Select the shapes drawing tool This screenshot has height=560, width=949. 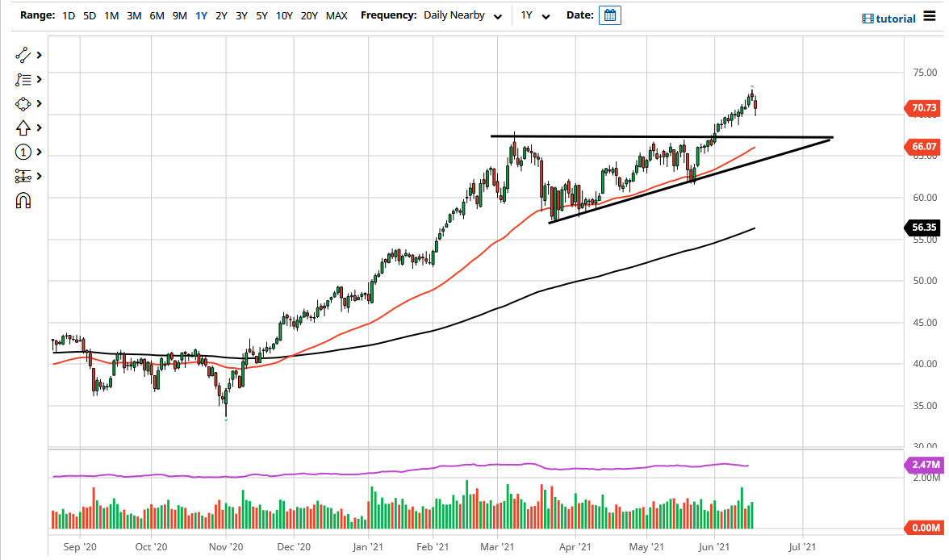click(x=23, y=103)
